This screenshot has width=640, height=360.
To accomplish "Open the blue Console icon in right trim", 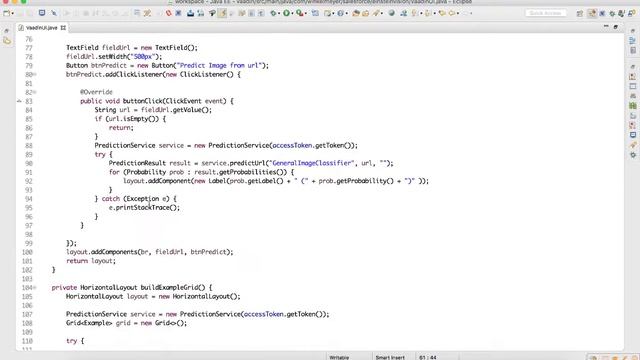I will 633,135.
